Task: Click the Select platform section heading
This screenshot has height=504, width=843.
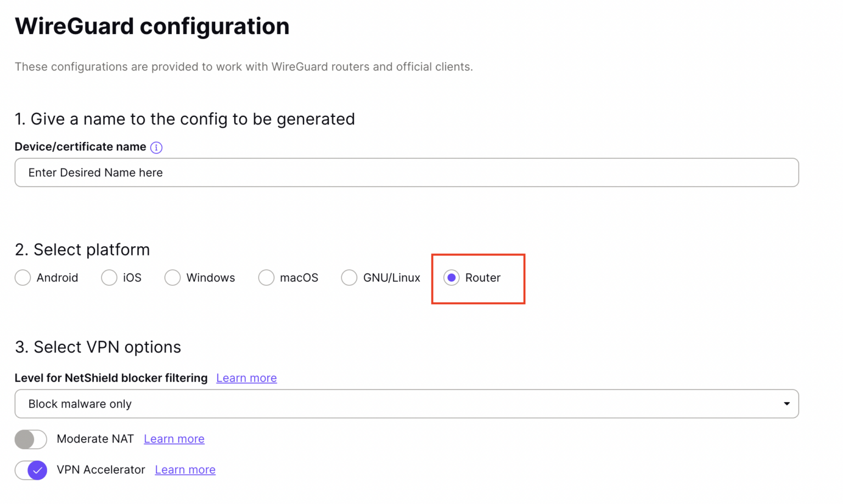Action: (82, 250)
